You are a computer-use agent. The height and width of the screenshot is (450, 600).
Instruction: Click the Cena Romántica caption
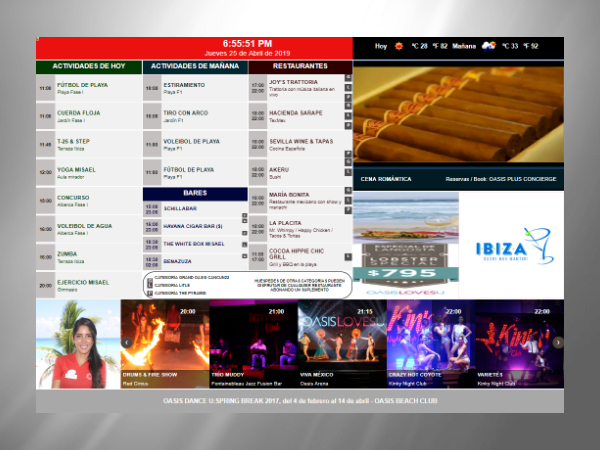(386, 179)
